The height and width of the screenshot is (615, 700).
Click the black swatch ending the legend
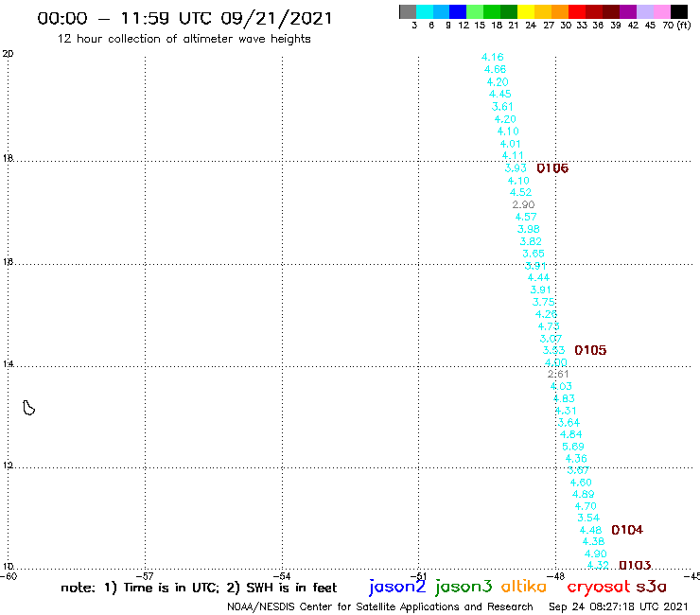tap(678, 11)
